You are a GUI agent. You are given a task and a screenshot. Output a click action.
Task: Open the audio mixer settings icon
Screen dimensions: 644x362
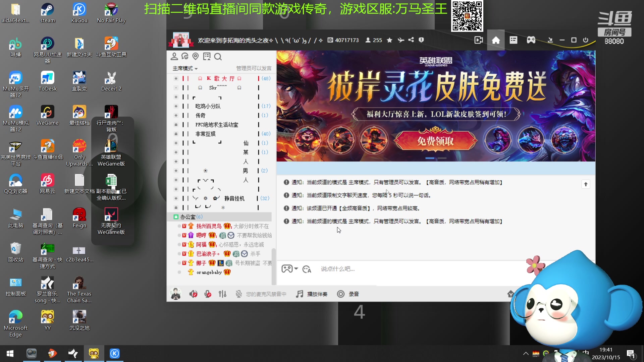click(222, 294)
